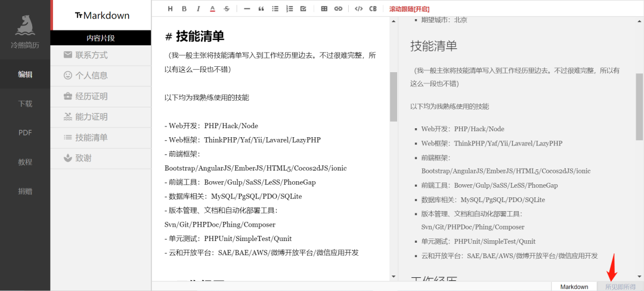Click the preview pane scrollbar thumb
Viewport: 644px width, 291px height.
[x=639, y=107]
